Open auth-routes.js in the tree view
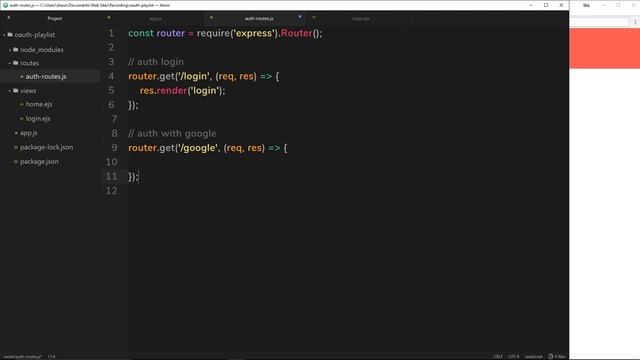Viewport: 640px width, 360px height. 46,77
